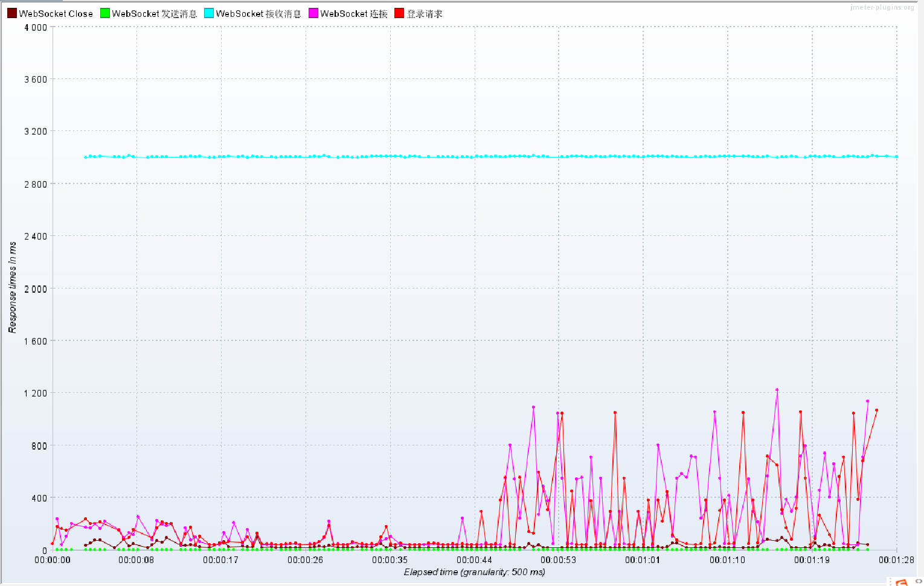Screen dimensions: 924x586
Task: Click the "1 600" response time axis label
Action: point(36,341)
